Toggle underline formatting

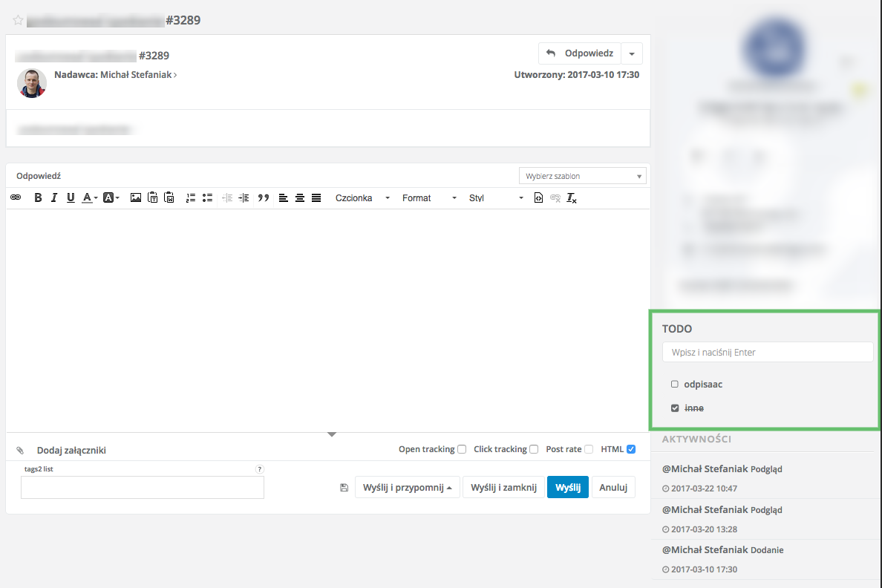[x=71, y=197]
